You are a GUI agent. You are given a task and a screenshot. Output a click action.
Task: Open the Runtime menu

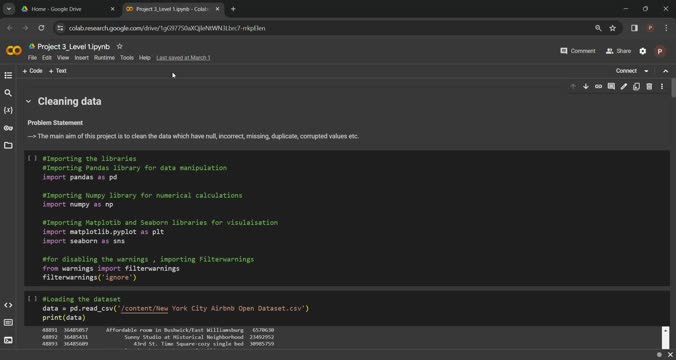pos(104,58)
